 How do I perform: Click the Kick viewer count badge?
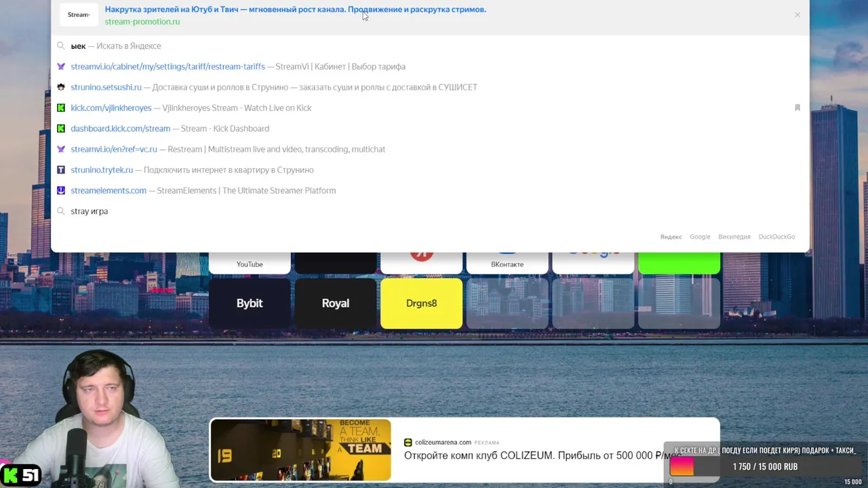click(21, 476)
